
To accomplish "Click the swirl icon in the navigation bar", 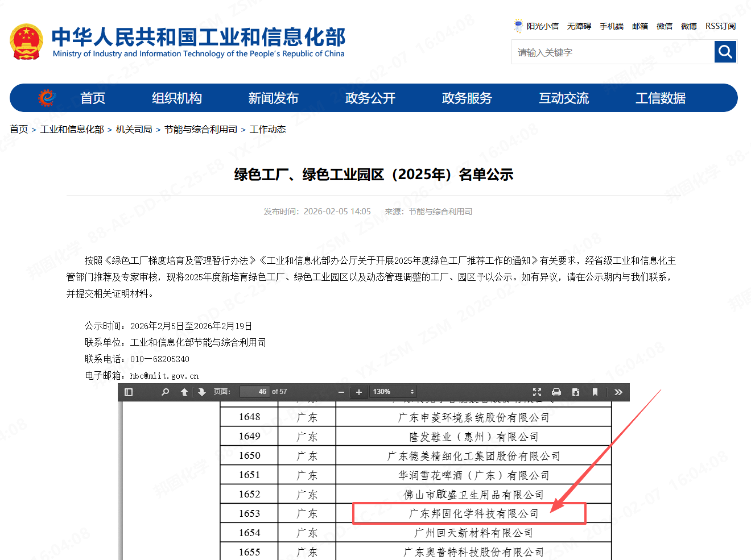I will pos(47,98).
